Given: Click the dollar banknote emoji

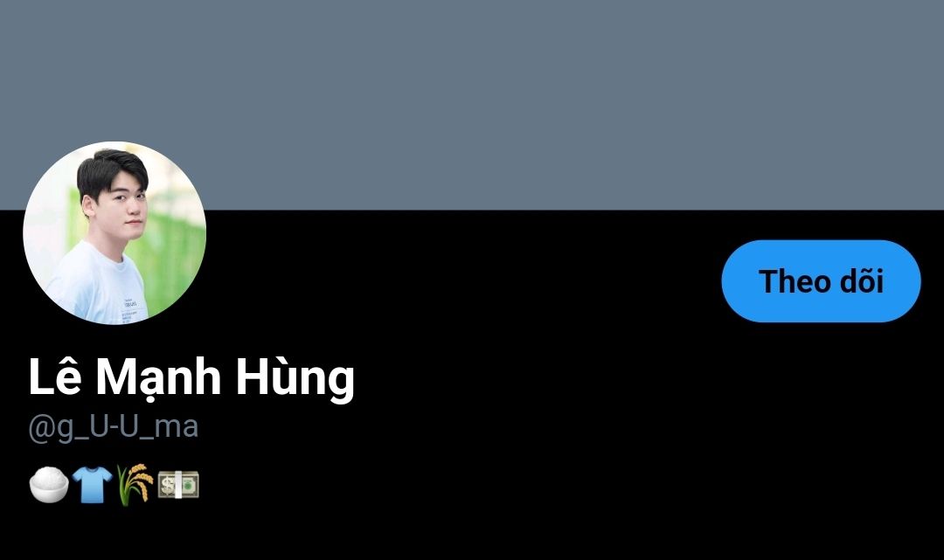Looking at the screenshot, I should tap(178, 485).
